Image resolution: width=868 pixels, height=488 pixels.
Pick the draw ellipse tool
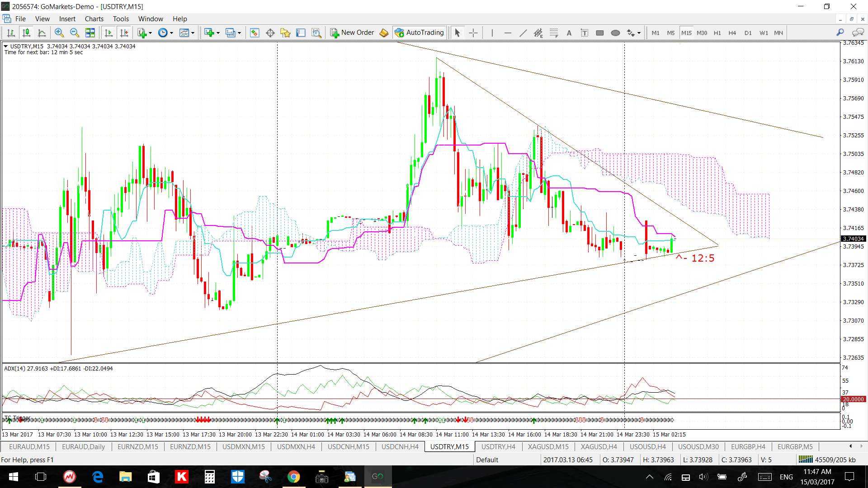coord(615,33)
